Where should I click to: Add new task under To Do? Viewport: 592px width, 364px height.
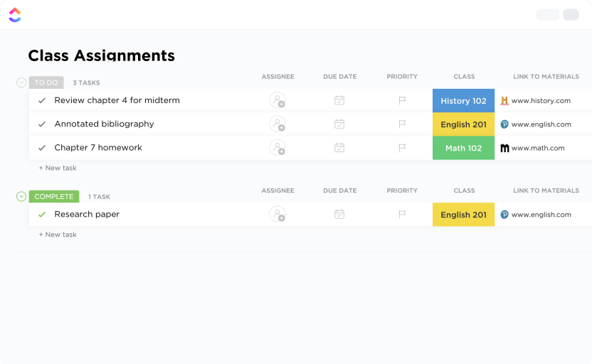tap(58, 168)
